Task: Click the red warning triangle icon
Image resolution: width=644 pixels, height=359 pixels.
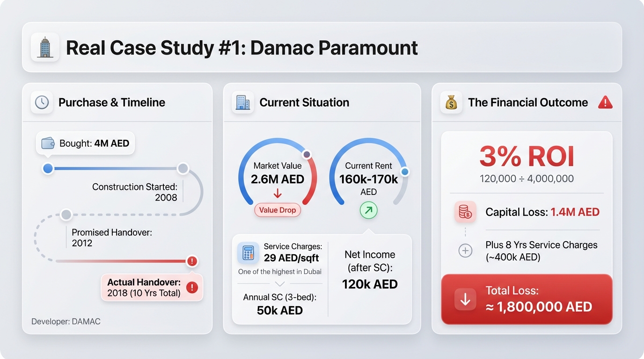Action: (605, 102)
